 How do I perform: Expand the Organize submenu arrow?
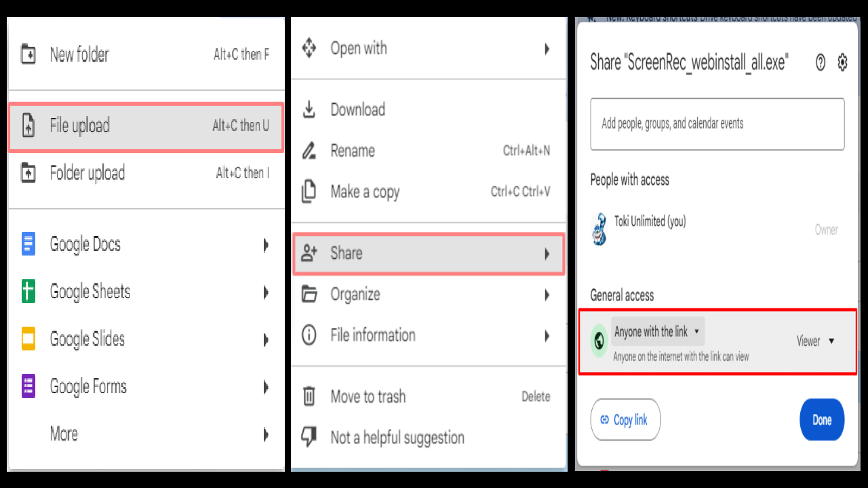click(x=547, y=295)
